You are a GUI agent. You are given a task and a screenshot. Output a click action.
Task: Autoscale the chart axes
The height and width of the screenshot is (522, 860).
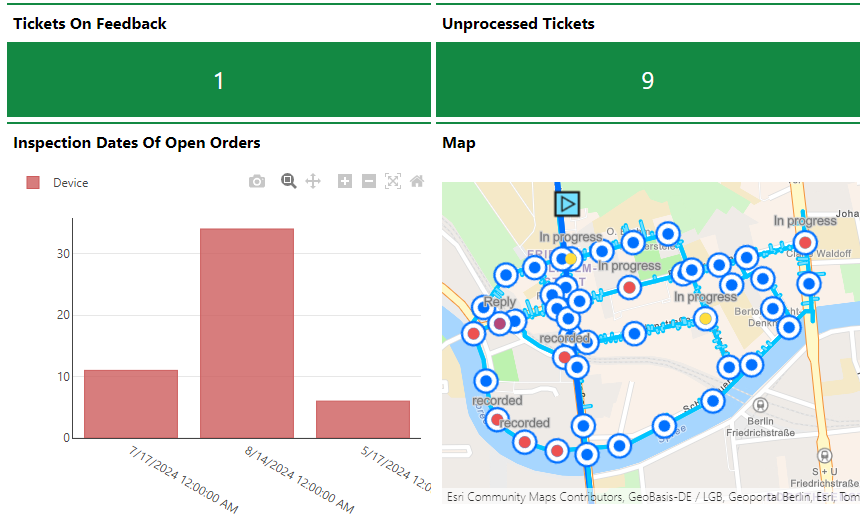(x=393, y=181)
